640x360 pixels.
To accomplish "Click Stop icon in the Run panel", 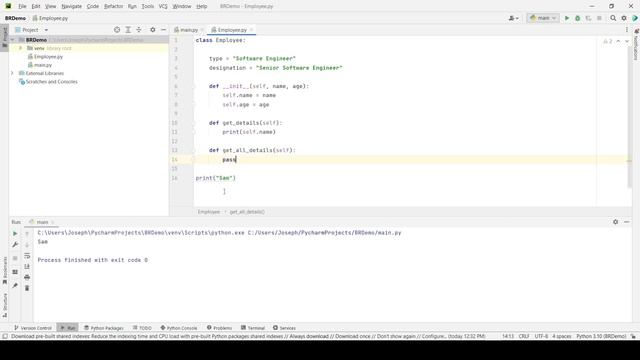I will pyautogui.click(x=15, y=258).
